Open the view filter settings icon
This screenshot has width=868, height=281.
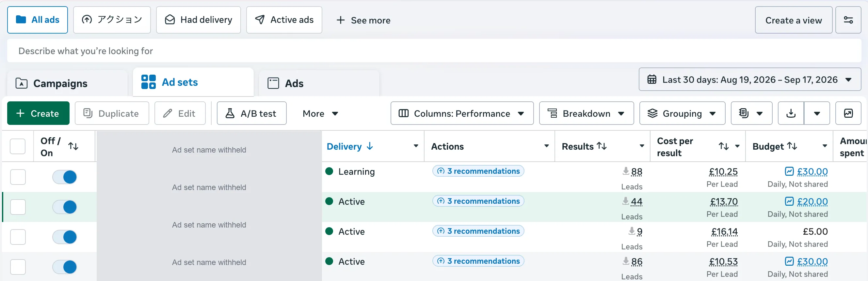click(848, 20)
